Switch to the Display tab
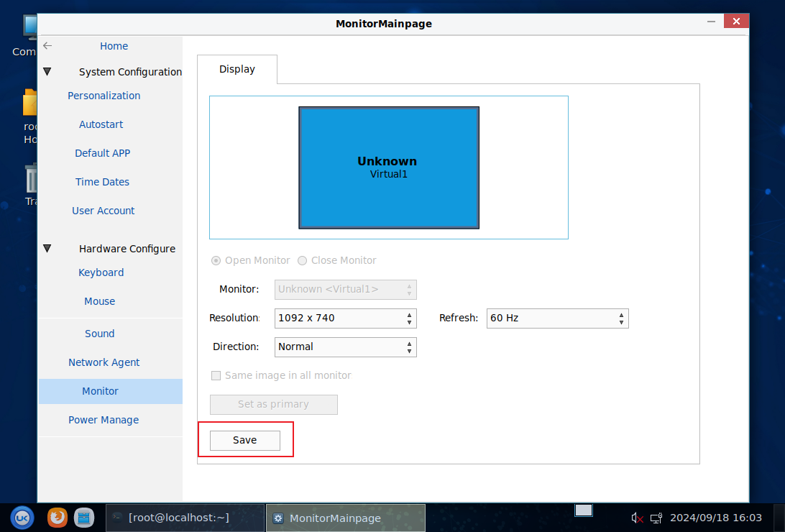This screenshot has height=532, width=785. click(237, 69)
